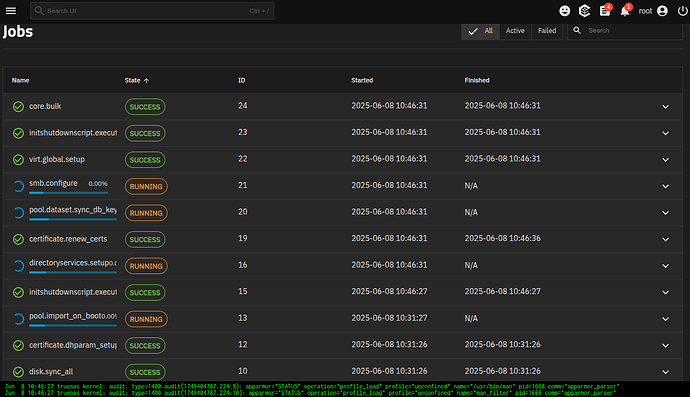
Task: Select the All filter toggle
Action: [480, 31]
